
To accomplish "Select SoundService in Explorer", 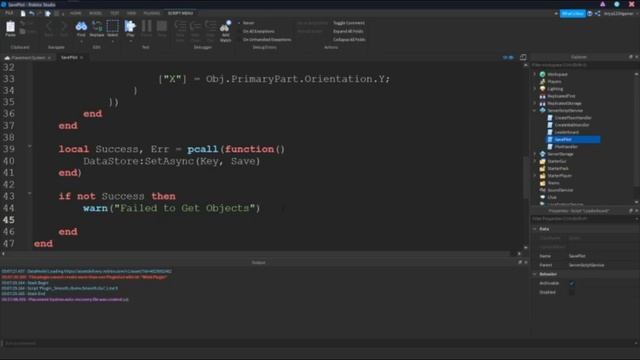I will coord(560,190).
